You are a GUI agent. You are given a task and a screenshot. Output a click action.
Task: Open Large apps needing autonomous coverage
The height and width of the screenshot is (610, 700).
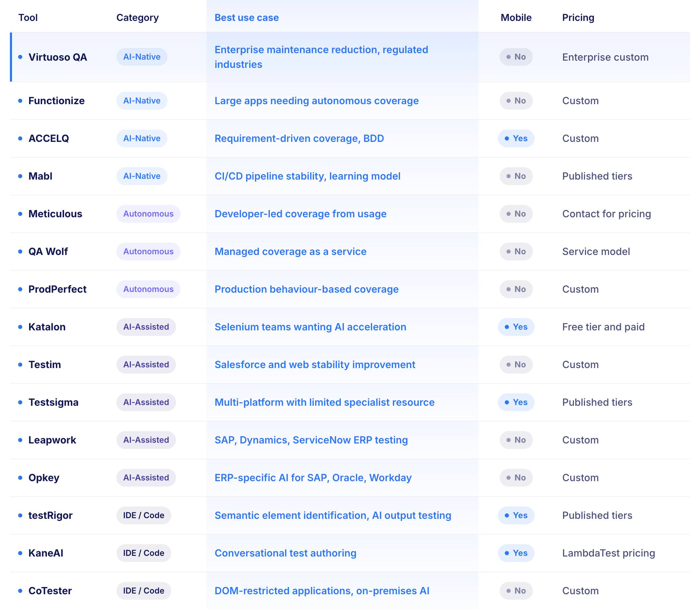click(317, 101)
